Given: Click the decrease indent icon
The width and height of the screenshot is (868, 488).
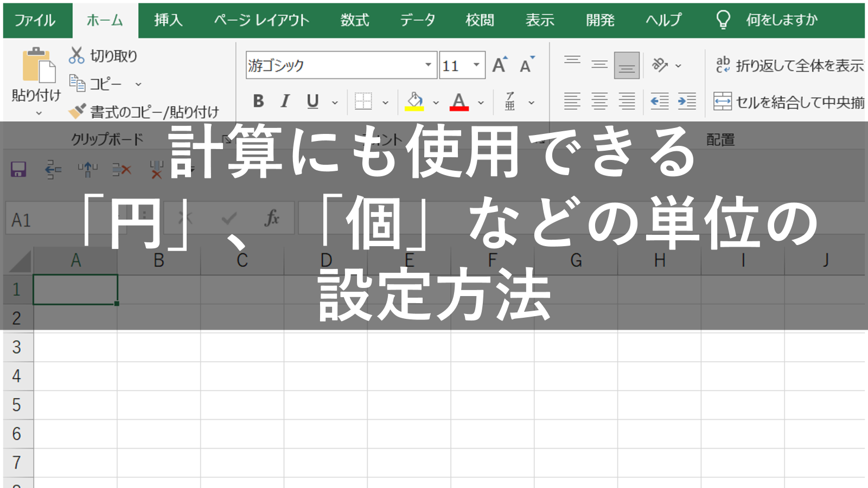Looking at the screenshot, I should coord(659,101).
